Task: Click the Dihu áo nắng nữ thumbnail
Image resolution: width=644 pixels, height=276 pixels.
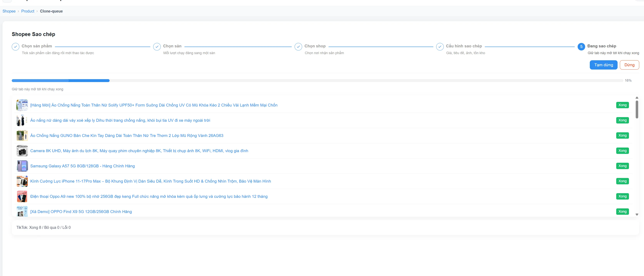Action: point(22,120)
